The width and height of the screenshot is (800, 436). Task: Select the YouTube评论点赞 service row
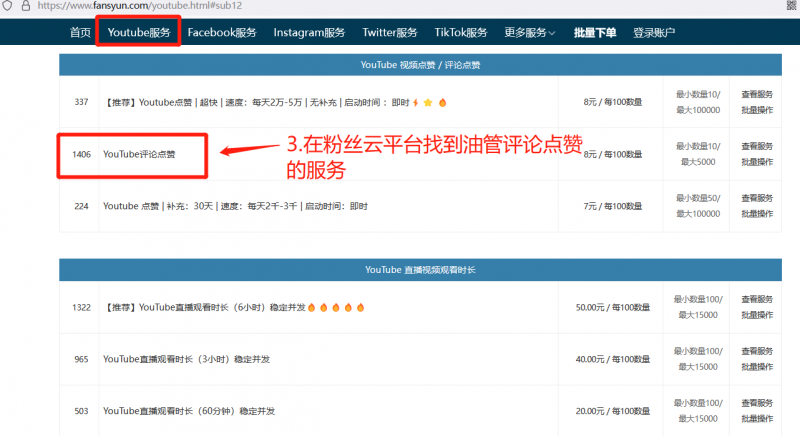tap(139, 154)
